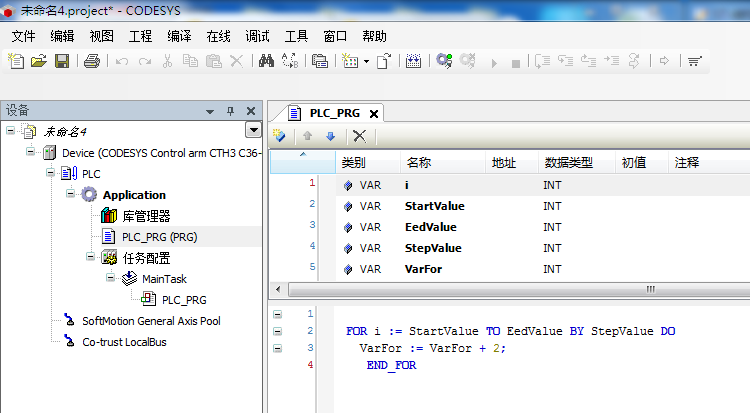Image resolution: width=750 pixels, height=413 pixels.
Task: Click the Replace A-B icon
Action: (x=290, y=61)
